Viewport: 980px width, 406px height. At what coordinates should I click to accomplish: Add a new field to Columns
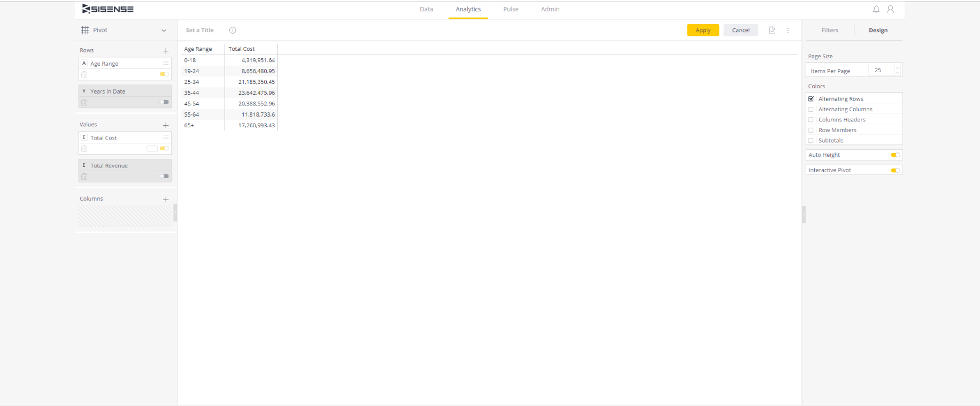tap(166, 200)
